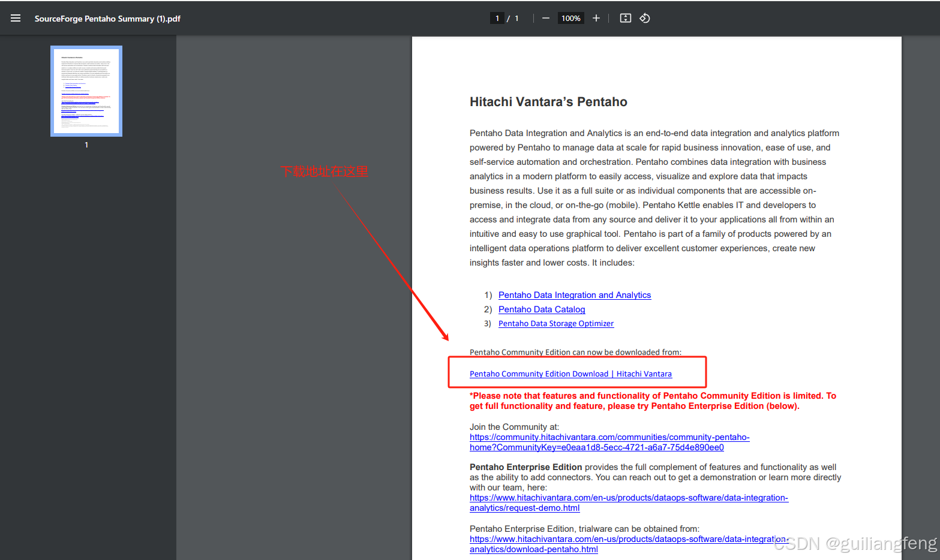This screenshot has height=560, width=940.
Task: Click the heading Hitachi Vantara's Pentaho
Action: (x=548, y=102)
